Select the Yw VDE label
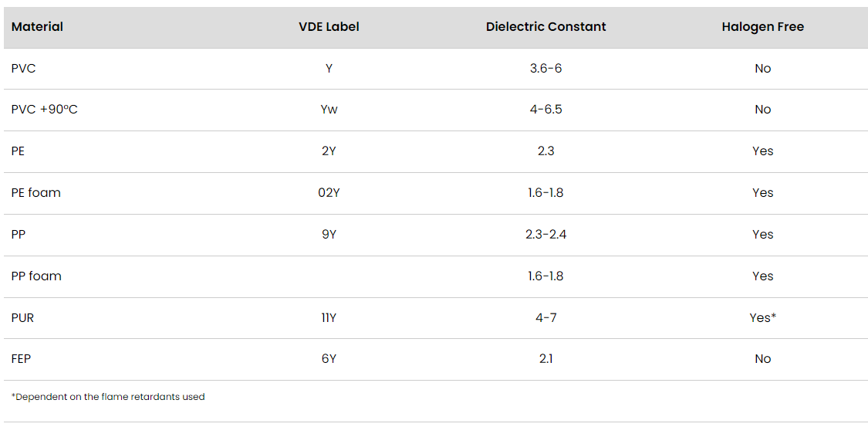This screenshot has height=427, width=868. pyautogui.click(x=329, y=110)
